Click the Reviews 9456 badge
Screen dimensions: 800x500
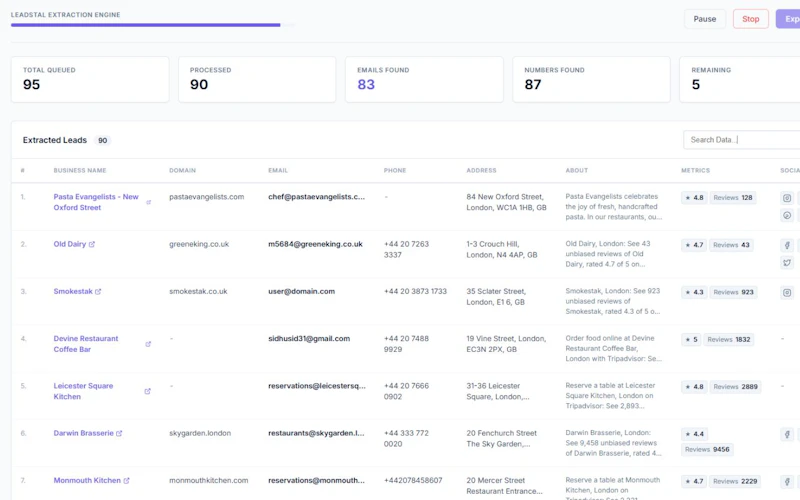tap(707, 449)
